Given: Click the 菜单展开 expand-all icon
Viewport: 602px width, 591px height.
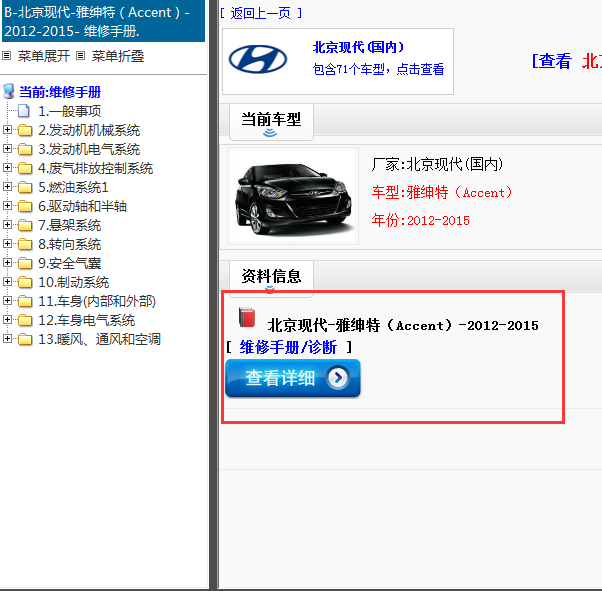Looking at the screenshot, I should (x=7, y=56).
